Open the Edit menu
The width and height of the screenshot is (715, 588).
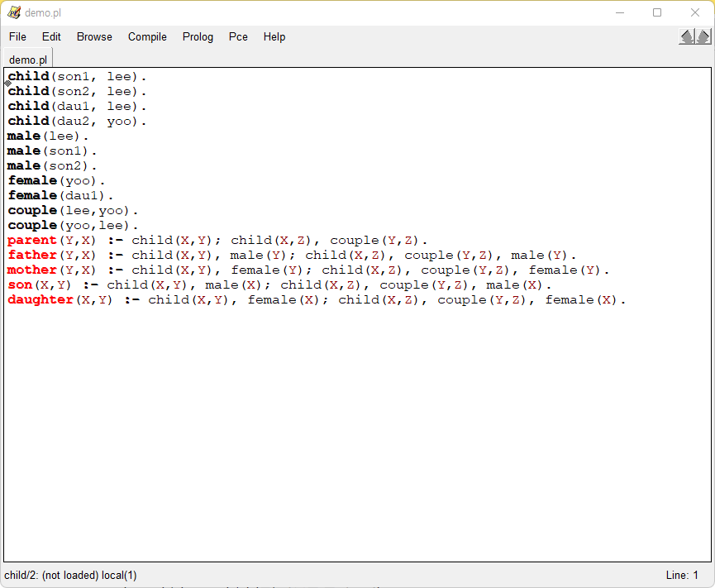(51, 37)
